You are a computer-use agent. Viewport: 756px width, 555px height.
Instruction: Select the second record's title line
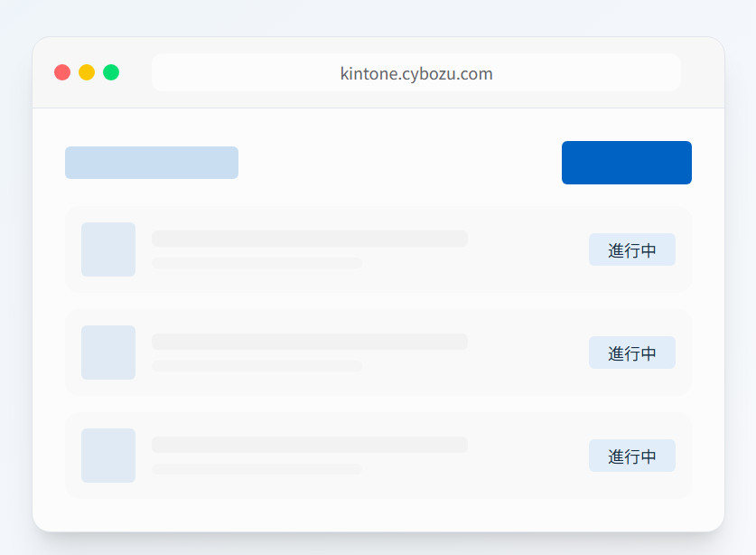tap(310, 342)
